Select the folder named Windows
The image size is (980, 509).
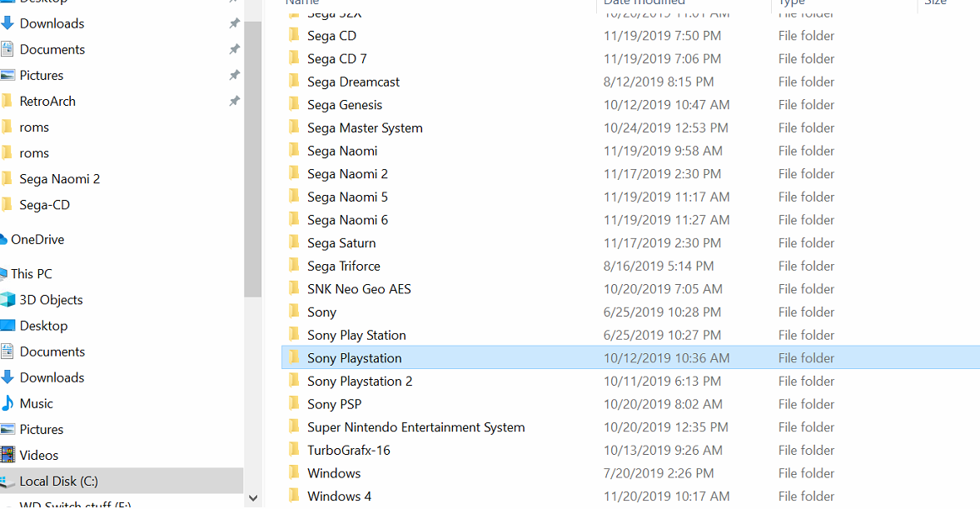click(x=334, y=473)
